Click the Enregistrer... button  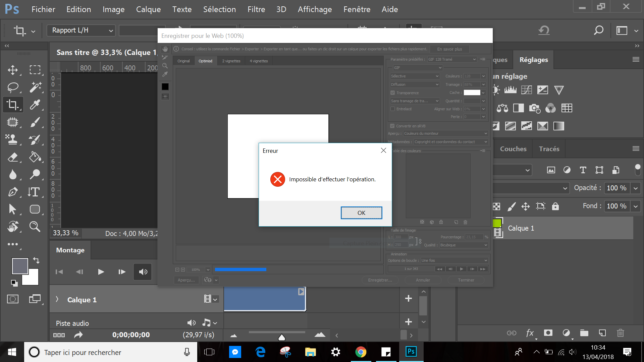tap(380, 280)
